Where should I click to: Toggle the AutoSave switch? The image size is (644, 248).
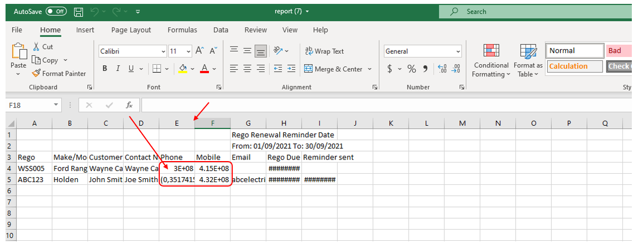[56, 12]
